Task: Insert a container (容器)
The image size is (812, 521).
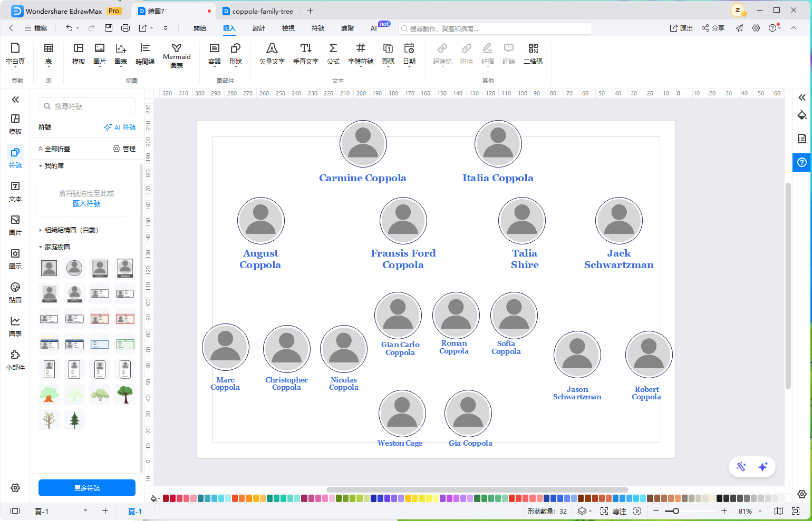Action: click(215, 54)
